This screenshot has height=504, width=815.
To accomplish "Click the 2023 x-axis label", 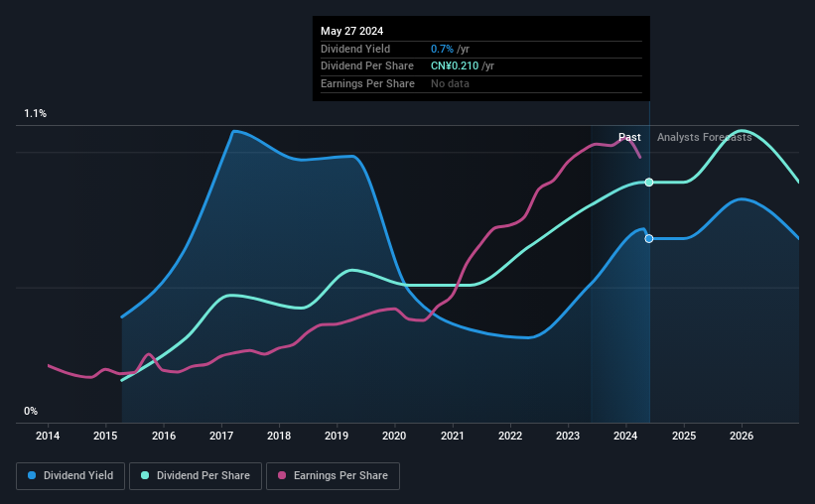I will coord(568,436).
